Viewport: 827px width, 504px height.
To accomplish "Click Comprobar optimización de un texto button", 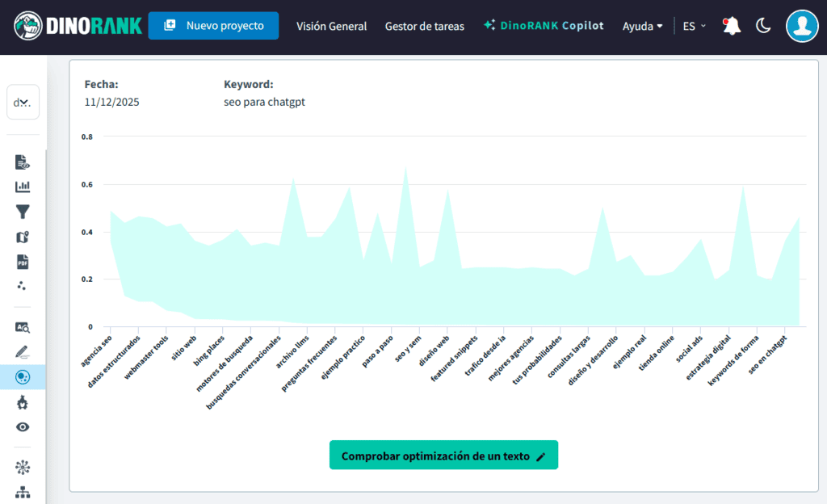I will [x=443, y=456].
